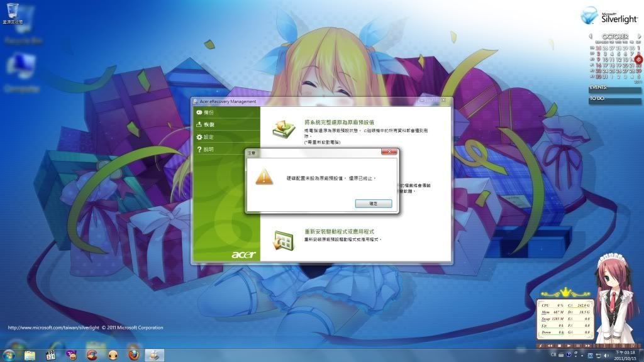Open the 說明 help menu item
The width and height of the screenshot is (644, 362).
(x=209, y=150)
